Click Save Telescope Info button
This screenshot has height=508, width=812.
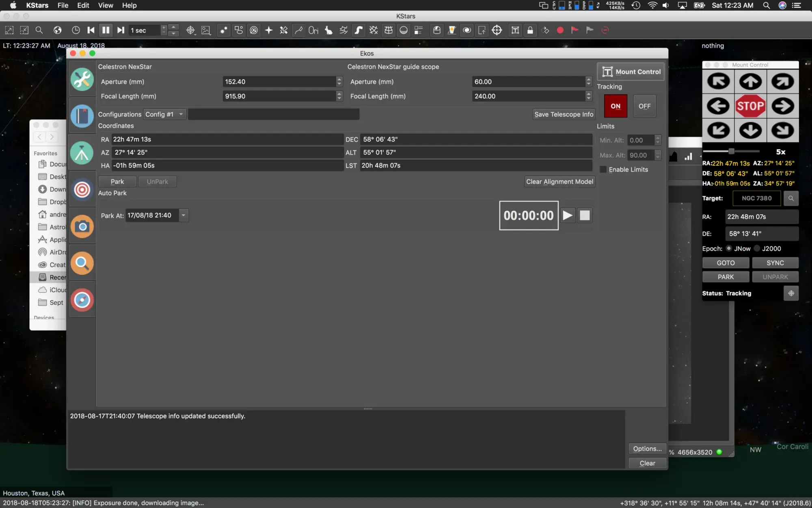click(564, 114)
